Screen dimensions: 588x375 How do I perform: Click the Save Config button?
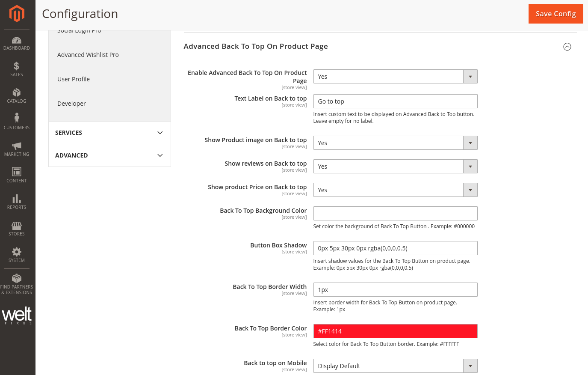click(x=555, y=14)
